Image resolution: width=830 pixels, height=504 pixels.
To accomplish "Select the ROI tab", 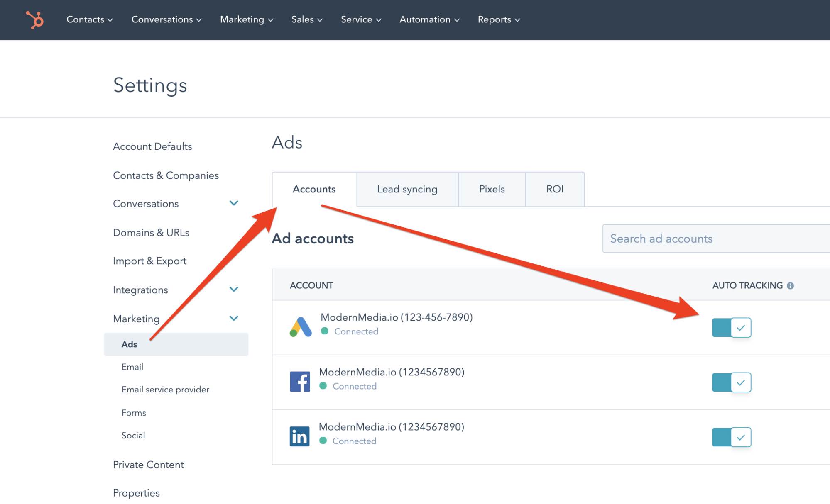I will pos(554,189).
